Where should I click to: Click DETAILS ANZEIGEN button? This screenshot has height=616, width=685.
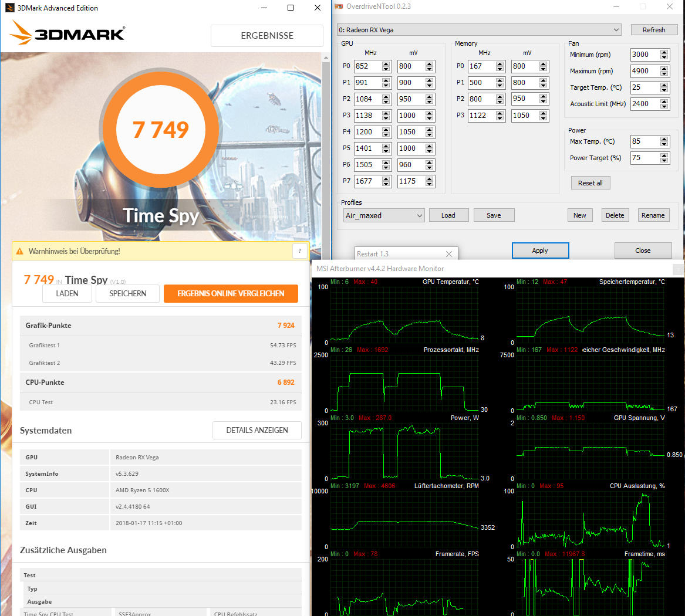click(257, 430)
